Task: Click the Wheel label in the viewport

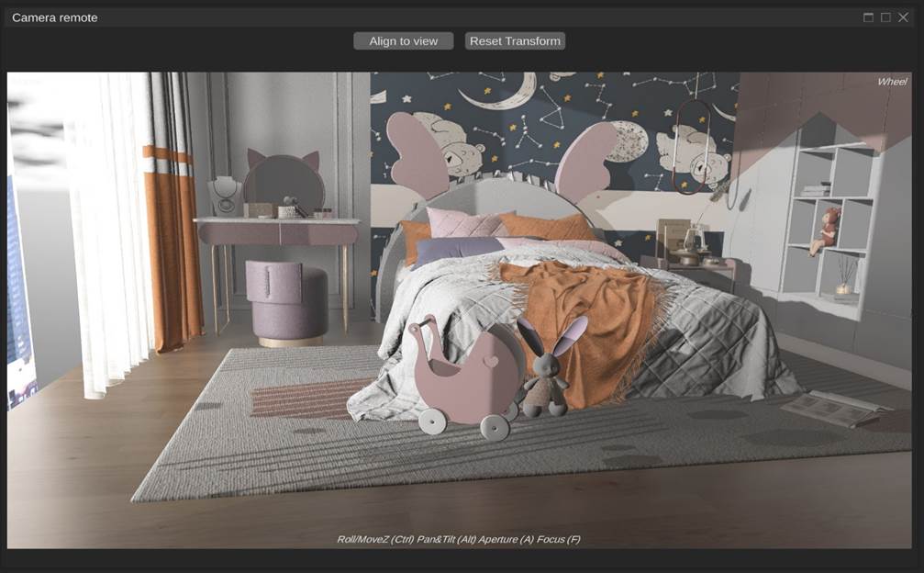Action: click(x=892, y=82)
